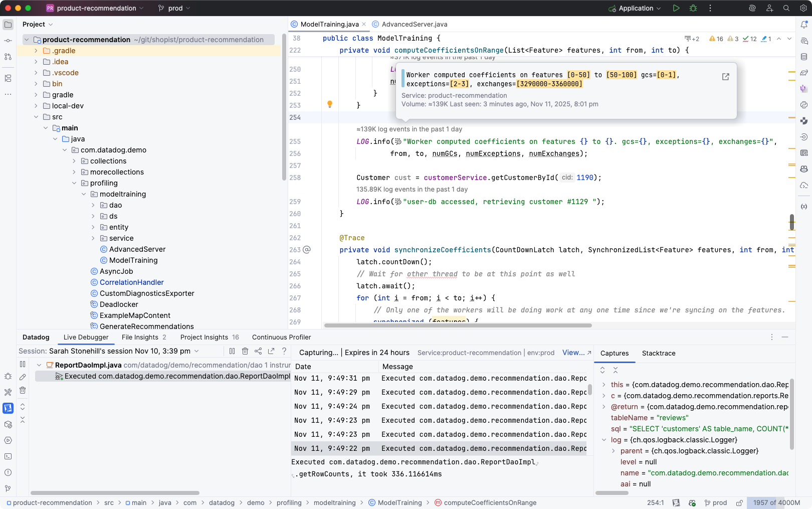
Task: Open log pattern popup in external view
Action: 725,77
